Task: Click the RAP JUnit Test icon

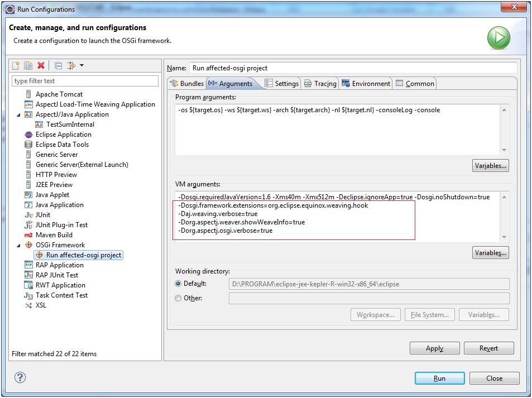Action: tap(28, 275)
